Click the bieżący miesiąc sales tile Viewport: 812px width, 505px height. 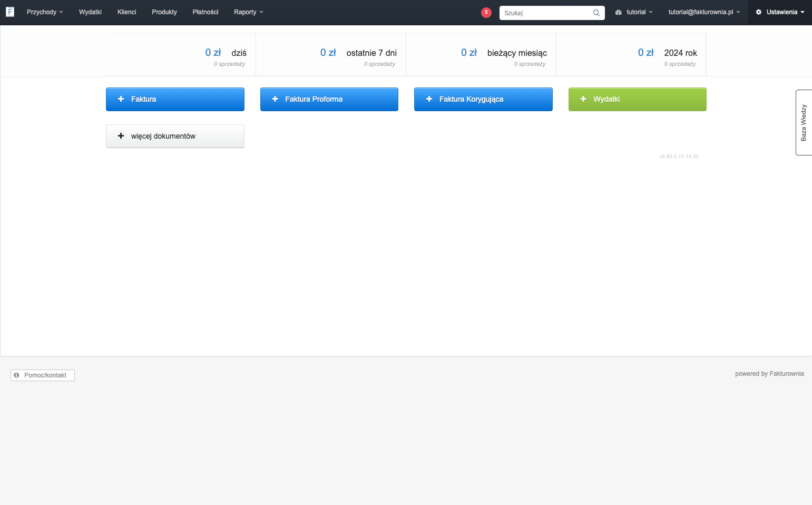[x=481, y=55]
